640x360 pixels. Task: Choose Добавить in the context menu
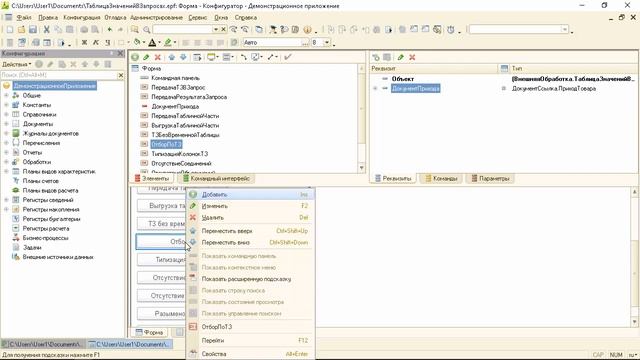[250, 195]
